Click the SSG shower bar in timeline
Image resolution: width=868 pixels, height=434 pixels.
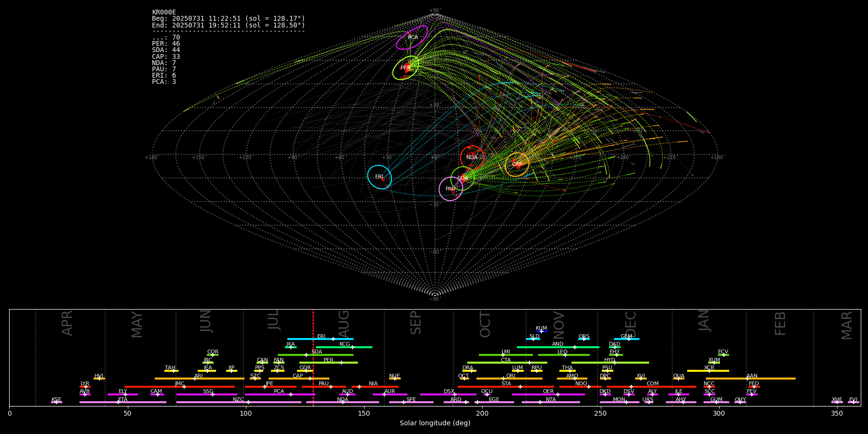click(206, 394)
